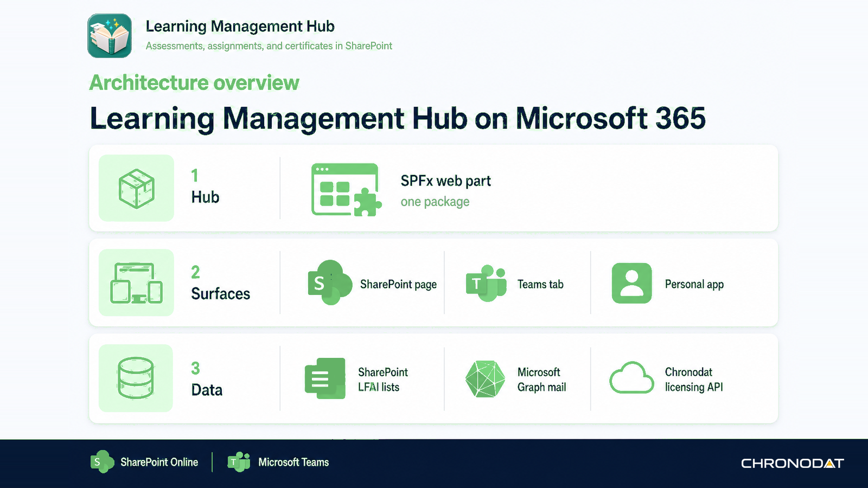Select the Hub package box icon
Screen dimensions: 868x488
point(136,188)
